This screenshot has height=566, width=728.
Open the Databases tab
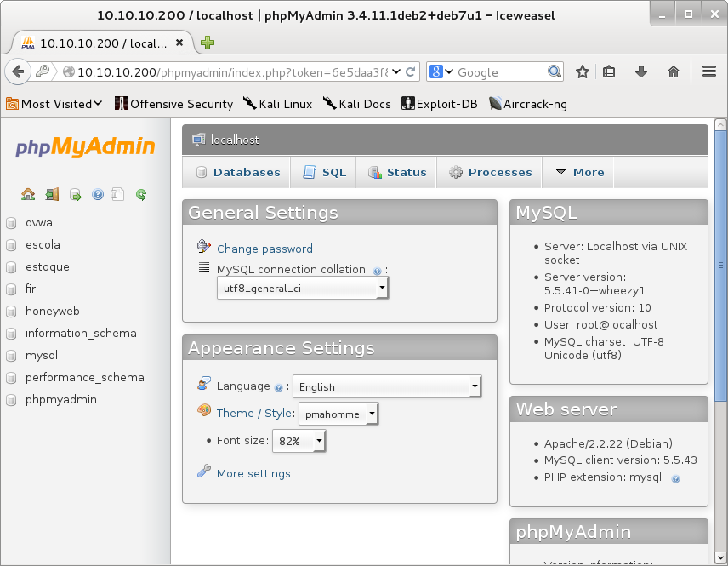(236, 173)
